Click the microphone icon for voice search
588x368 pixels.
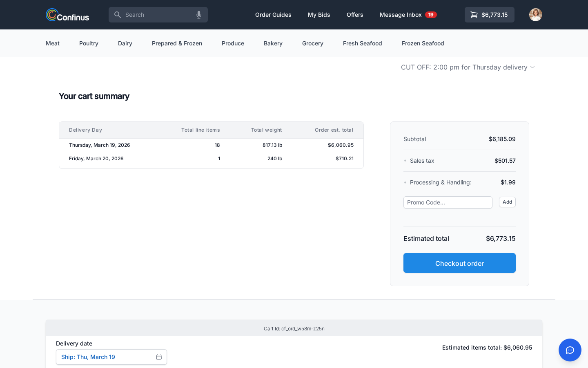(x=199, y=15)
